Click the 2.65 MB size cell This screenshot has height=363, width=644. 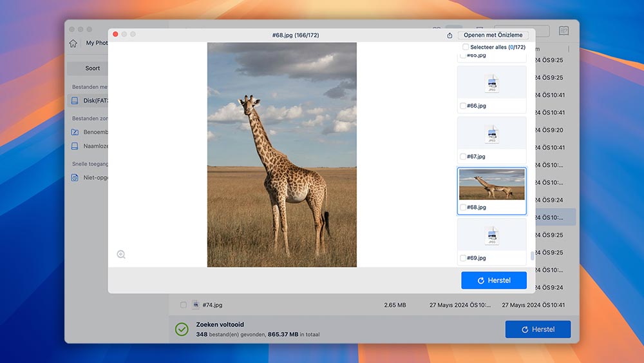(x=395, y=305)
